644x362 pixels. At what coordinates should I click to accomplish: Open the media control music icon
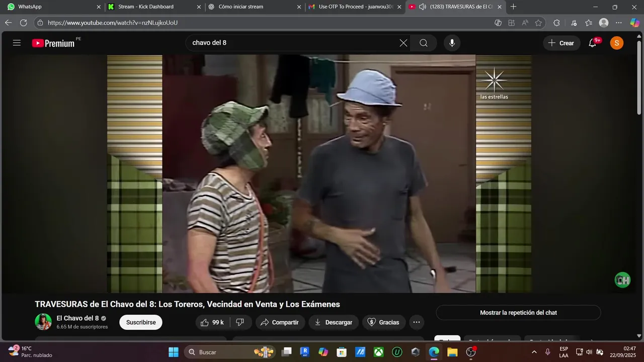pyautogui.click(x=574, y=23)
